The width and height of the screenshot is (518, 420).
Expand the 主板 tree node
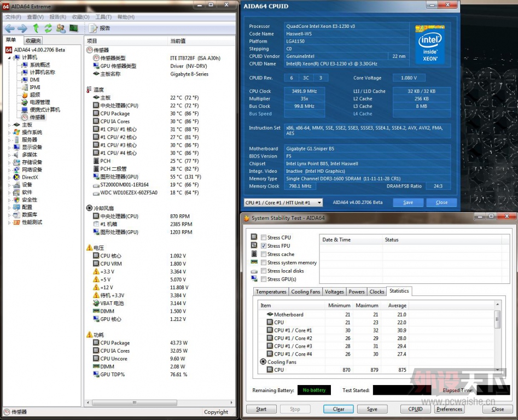pyautogui.click(x=9, y=125)
